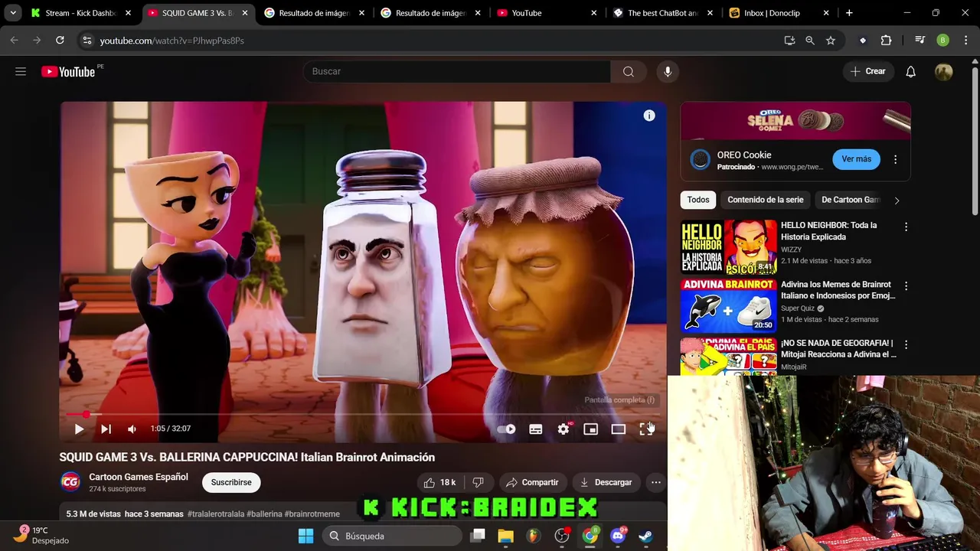Screen dimensions: 980x551
Task: Switch to Inbox Donoclip tab
Action: (780, 13)
